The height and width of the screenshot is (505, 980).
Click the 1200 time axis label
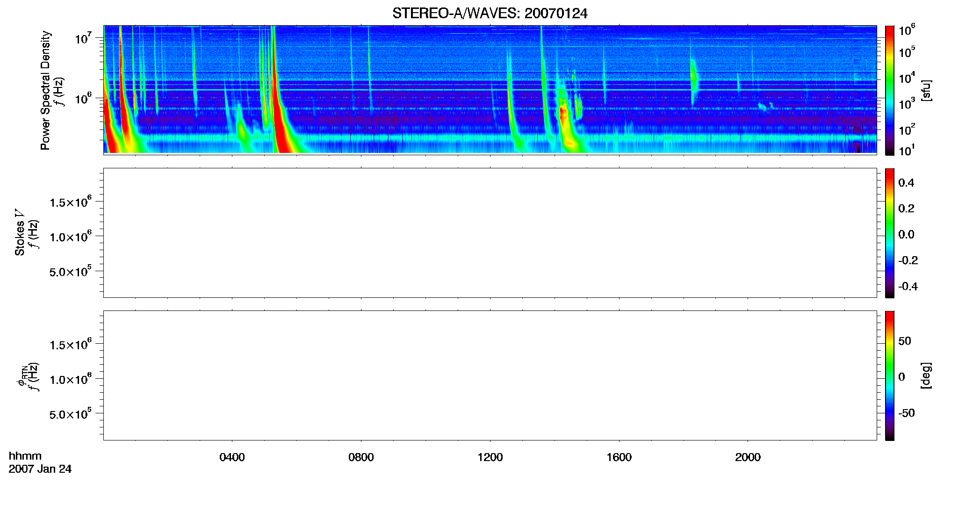coord(490,457)
